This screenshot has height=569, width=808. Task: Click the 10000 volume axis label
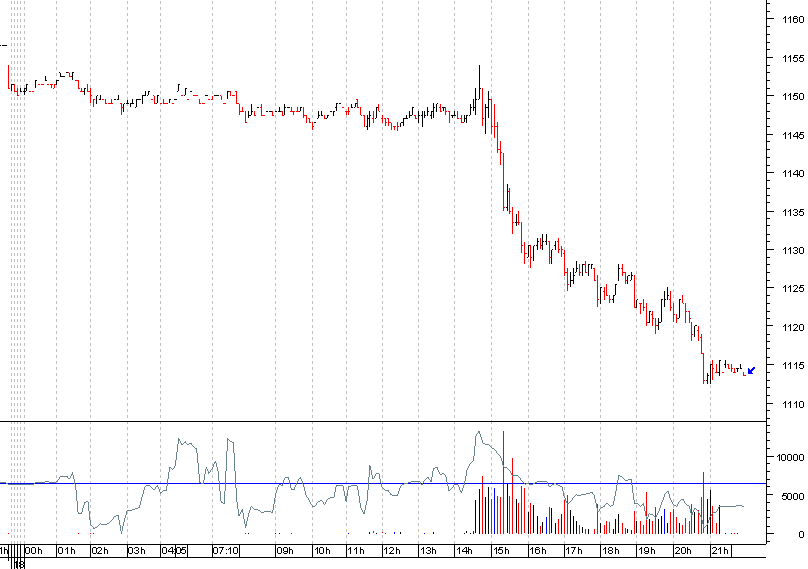pos(790,458)
